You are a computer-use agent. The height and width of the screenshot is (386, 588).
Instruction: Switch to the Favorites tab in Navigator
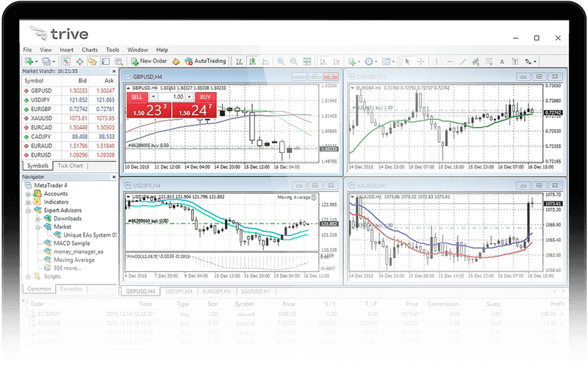click(x=71, y=289)
